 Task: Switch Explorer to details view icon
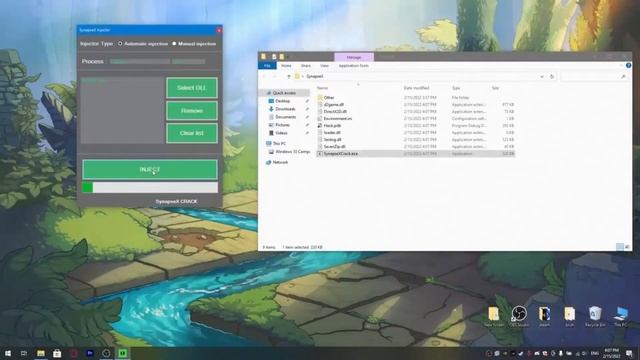[x=620, y=247]
